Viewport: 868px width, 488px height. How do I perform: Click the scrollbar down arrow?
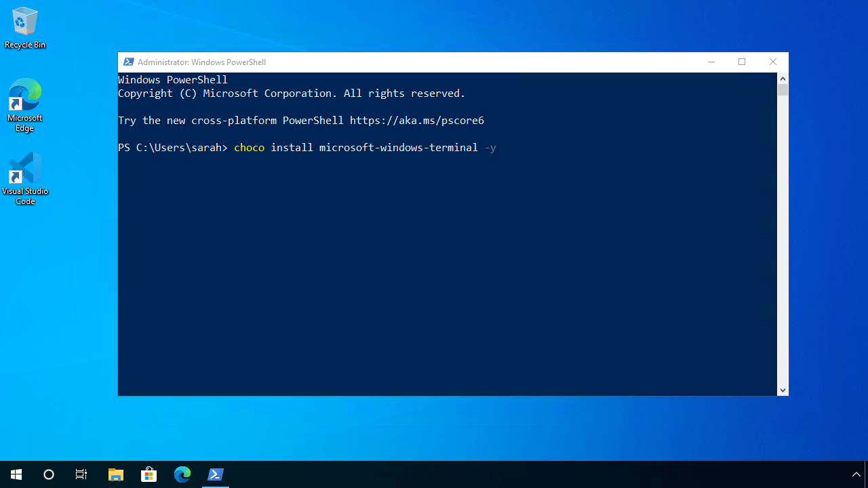click(783, 390)
